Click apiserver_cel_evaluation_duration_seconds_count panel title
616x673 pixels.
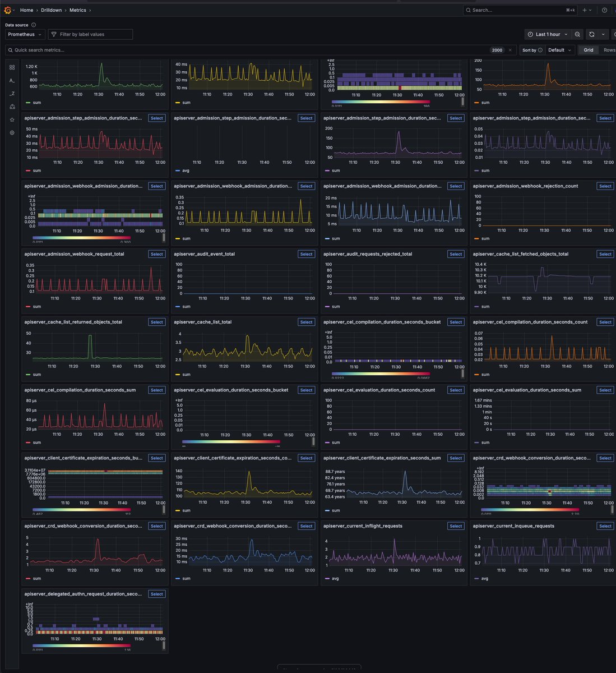[x=379, y=390]
